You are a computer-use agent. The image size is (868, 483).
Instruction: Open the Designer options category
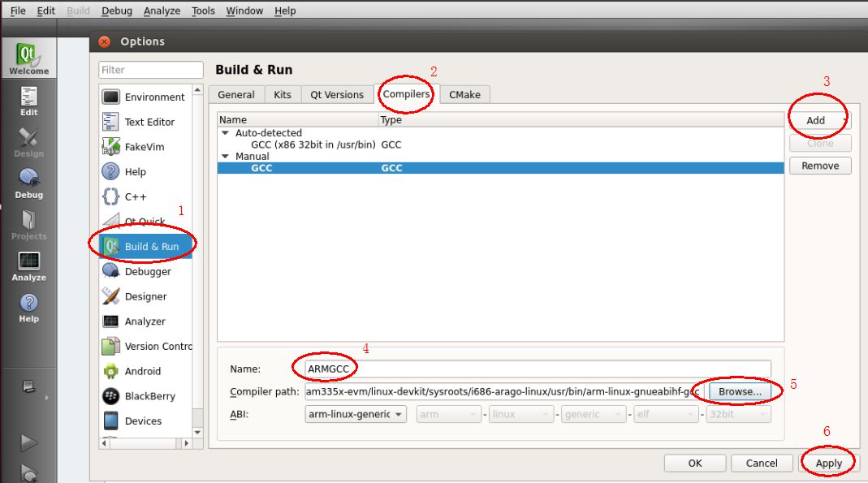145,296
